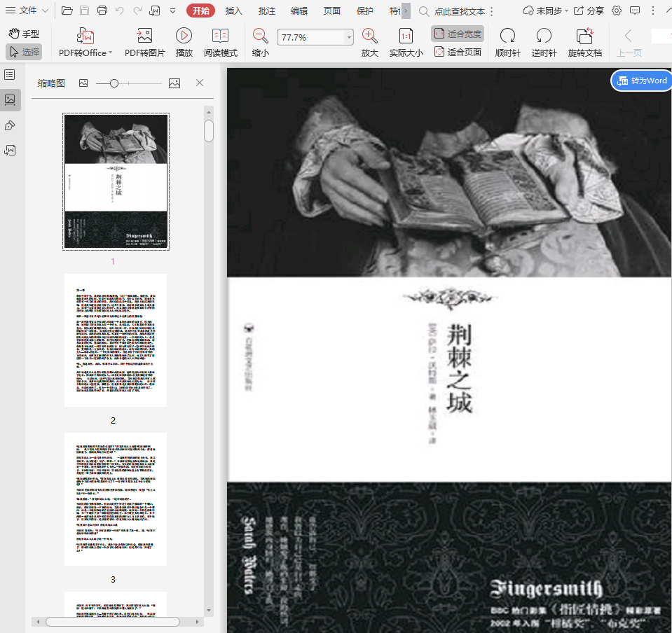Expand the quick access toolbar dropdown arrow
The image size is (672, 633).
(x=172, y=11)
